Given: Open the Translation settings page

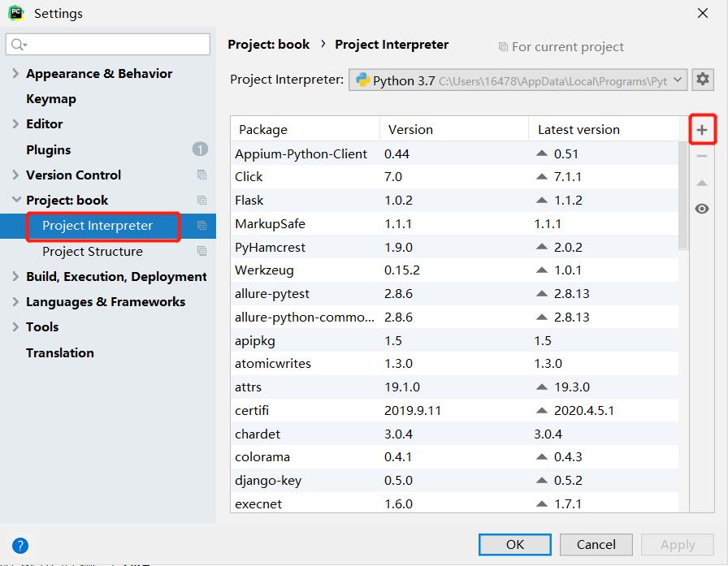Looking at the screenshot, I should point(59,352).
